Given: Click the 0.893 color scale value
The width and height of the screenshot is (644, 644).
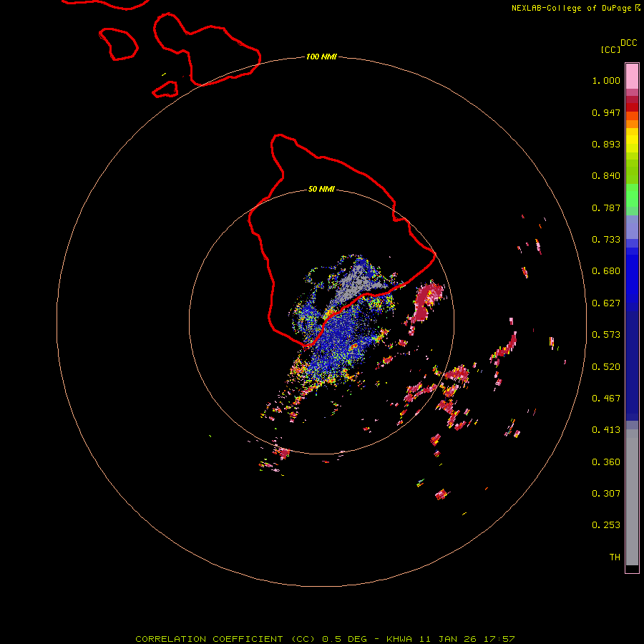Looking at the screenshot, I should coord(606,144).
